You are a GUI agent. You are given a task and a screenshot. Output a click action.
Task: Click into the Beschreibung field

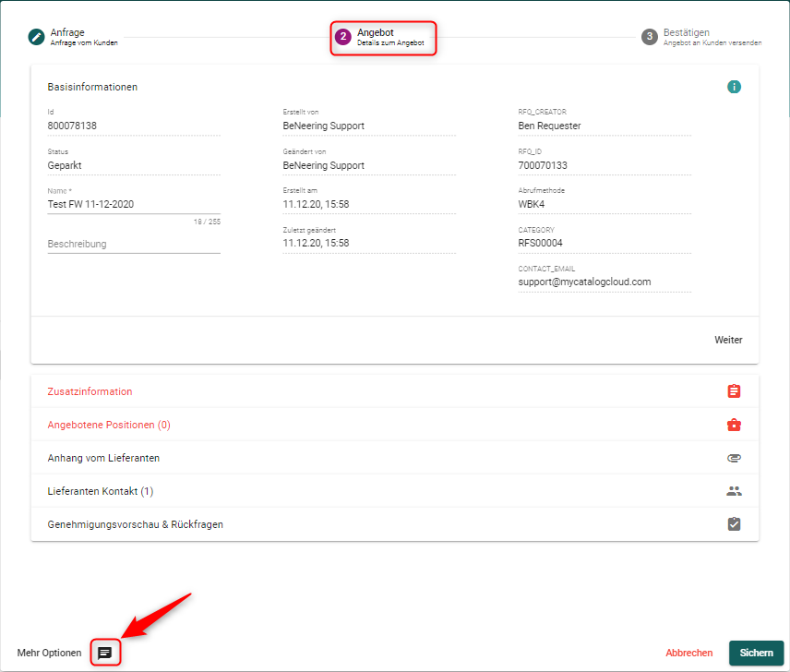pos(134,245)
